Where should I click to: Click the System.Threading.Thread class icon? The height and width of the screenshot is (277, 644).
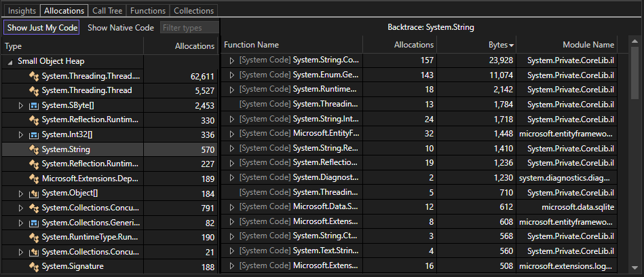[33, 90]
